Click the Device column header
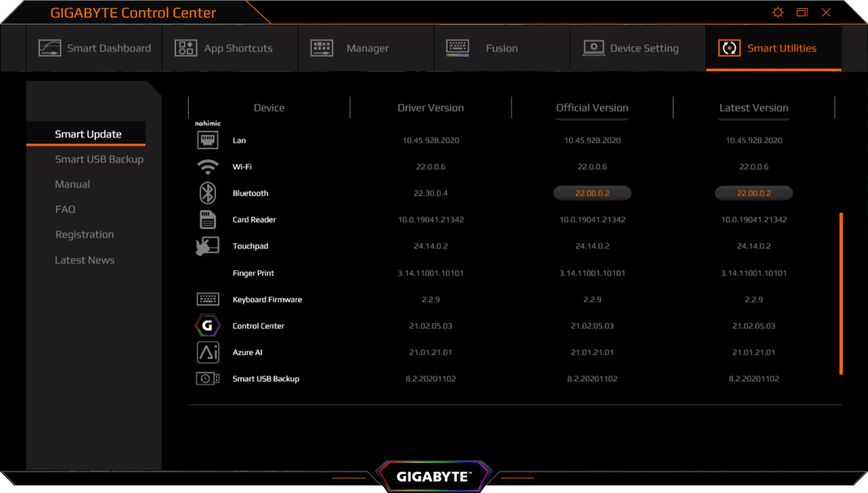868x493 pixels. coord(269,108)
